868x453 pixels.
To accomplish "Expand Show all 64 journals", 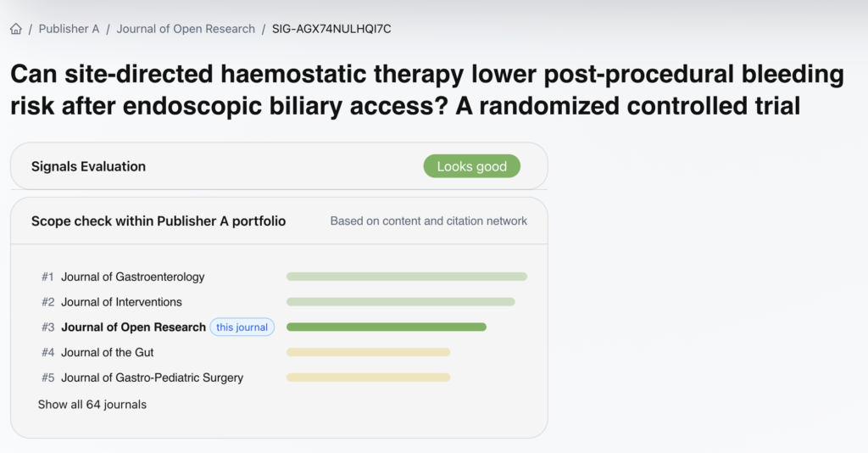I will pyautogui.click(x=92, y=405).
